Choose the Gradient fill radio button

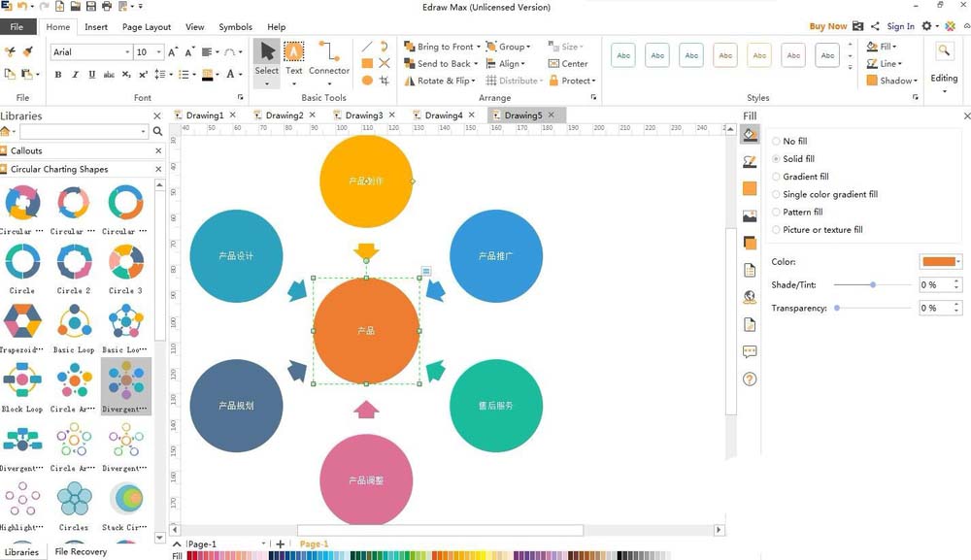pyautogui.click(x=777, y=177)
